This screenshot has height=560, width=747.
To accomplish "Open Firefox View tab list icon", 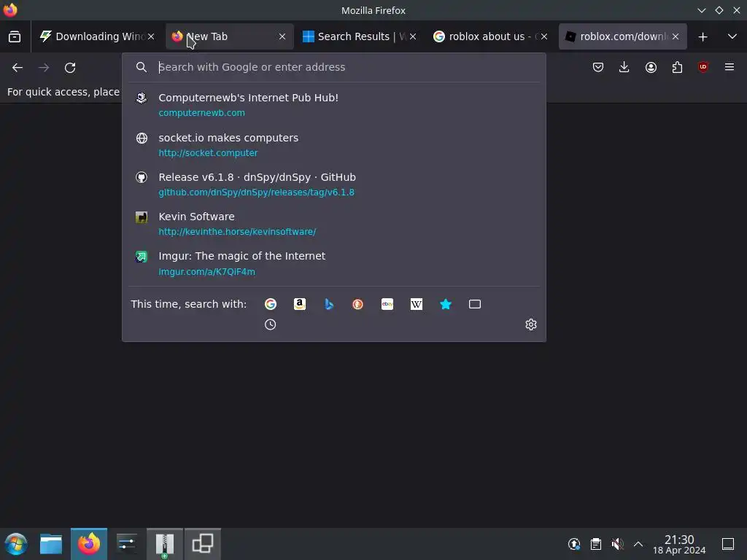I will click(15, 36).
